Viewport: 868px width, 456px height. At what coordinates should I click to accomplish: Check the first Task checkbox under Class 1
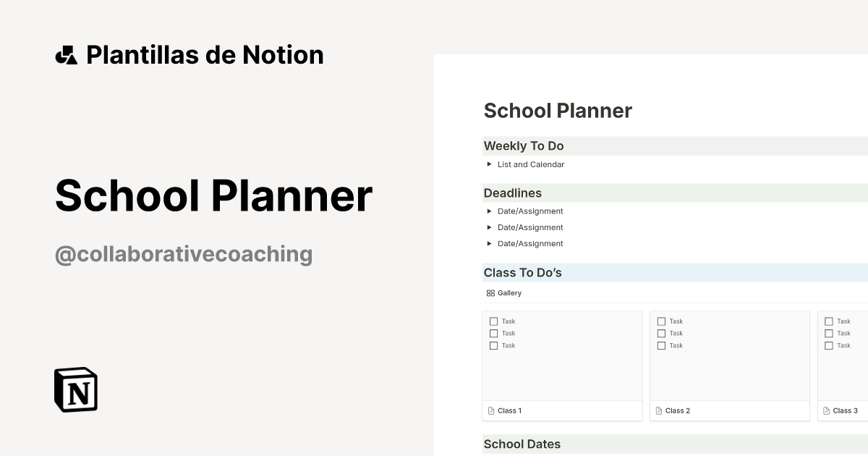coord(493,321)
